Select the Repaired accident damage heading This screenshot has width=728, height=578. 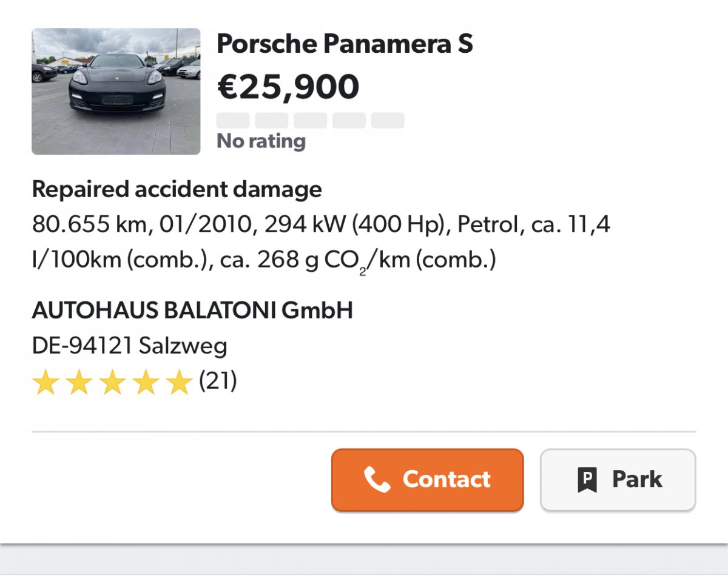(177, 189)
